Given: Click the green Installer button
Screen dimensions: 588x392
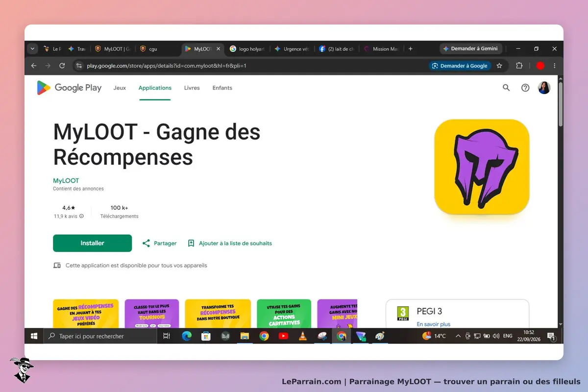Looking at the screenshot, I should click(x=93, y=243).
